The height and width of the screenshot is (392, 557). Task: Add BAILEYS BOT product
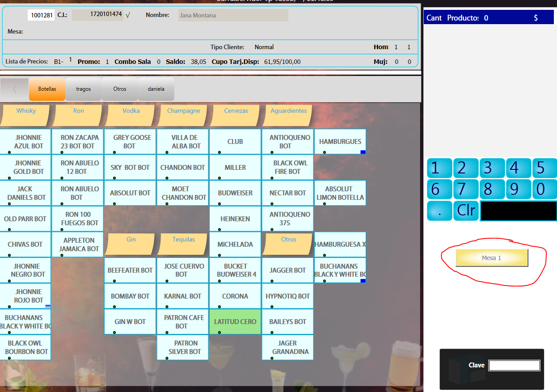point(288,322)
